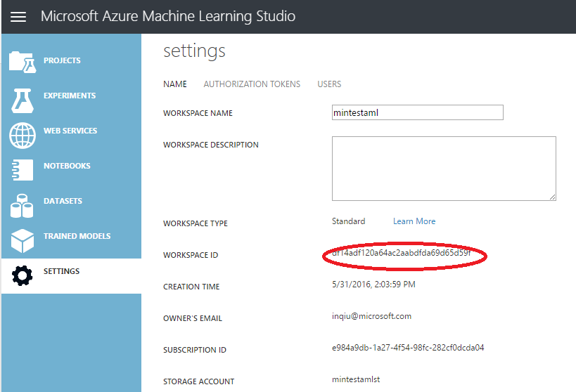Open WEB SERVICES in the sidebar
Image resolution: width=576 pixels, height=392 pixels.
[x=70, y=131]
